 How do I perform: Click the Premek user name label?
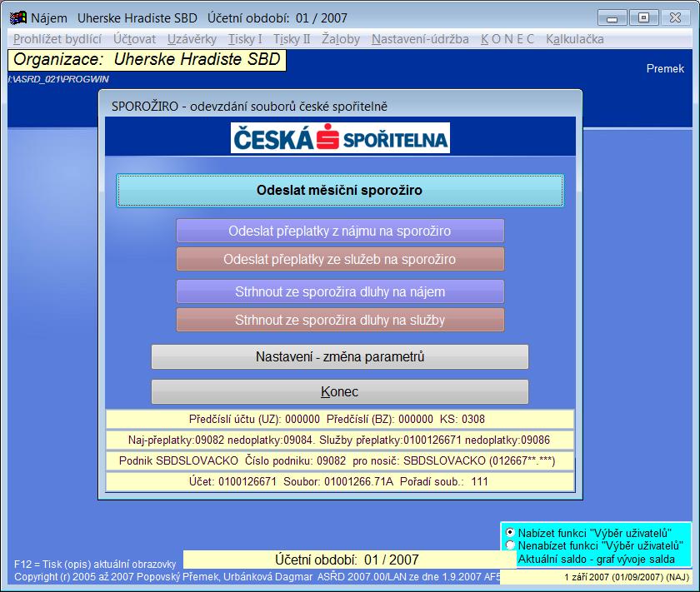[665, 69]
